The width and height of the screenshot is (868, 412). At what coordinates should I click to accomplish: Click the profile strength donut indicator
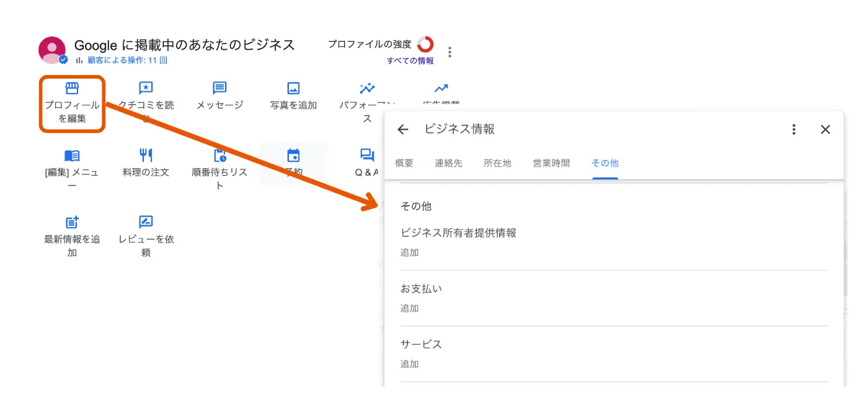(x=425, y=45)
